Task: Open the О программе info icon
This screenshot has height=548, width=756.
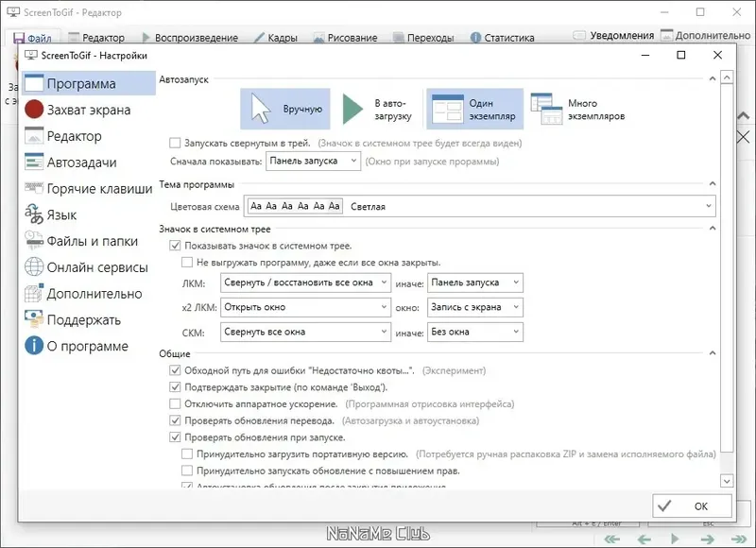Action: click(x=34, y=345)
